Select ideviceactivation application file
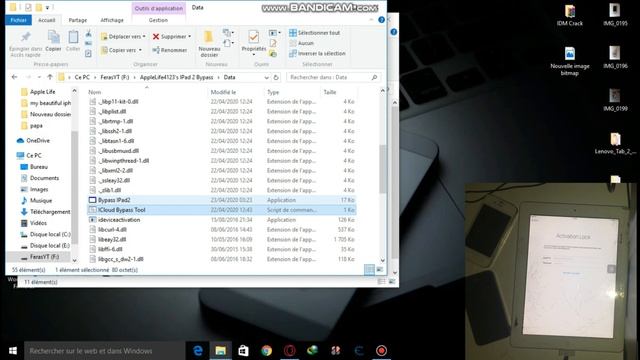 tap(222, 220)
